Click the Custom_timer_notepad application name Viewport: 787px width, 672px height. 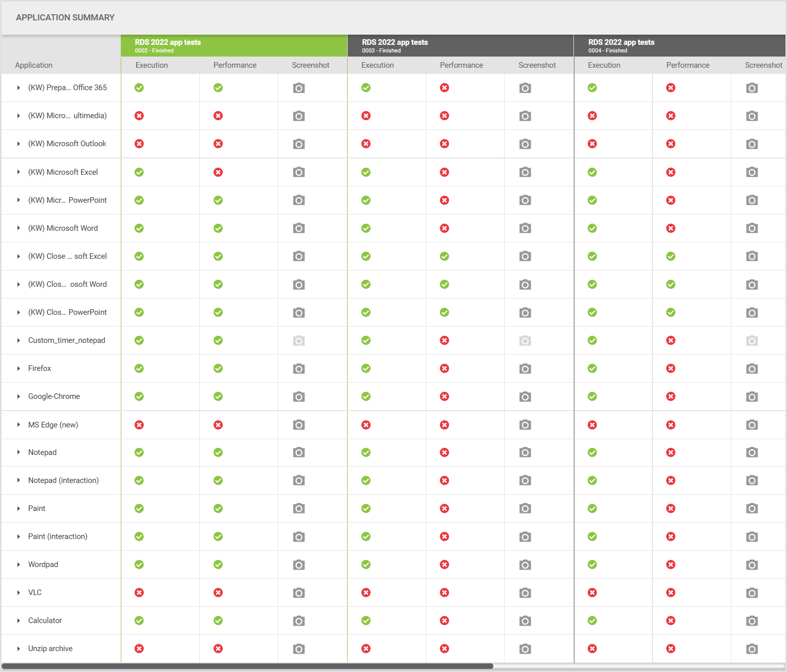pyautogui.click(x=67, y=340)
